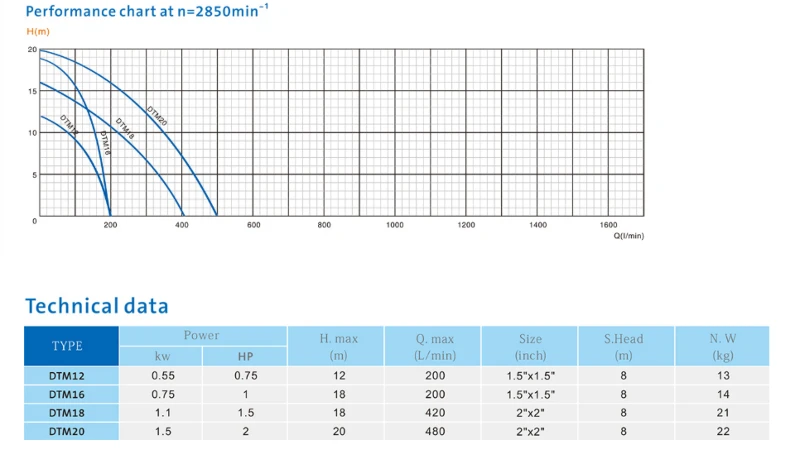The height and width of the screenshot is (459, 800).
Task: Click the H(m) axis label
Action: pos(38,32)
